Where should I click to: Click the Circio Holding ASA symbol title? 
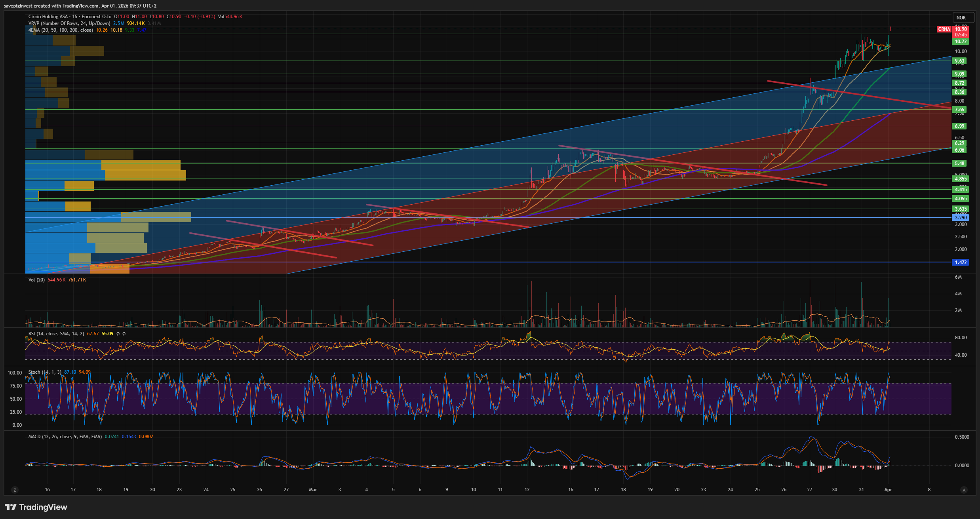tap(48, 17)
